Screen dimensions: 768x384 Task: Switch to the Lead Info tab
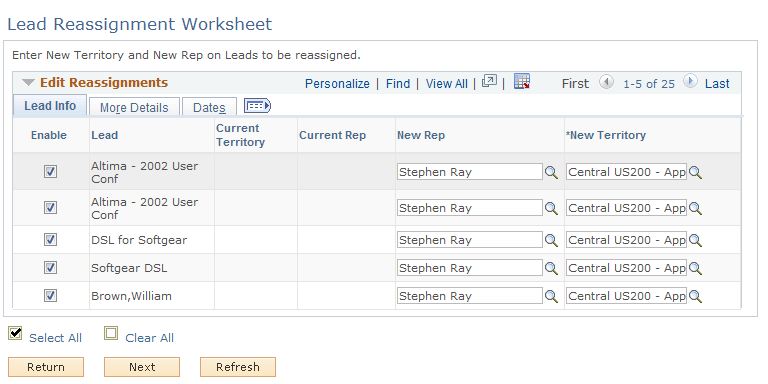click(x=50, y=106)
